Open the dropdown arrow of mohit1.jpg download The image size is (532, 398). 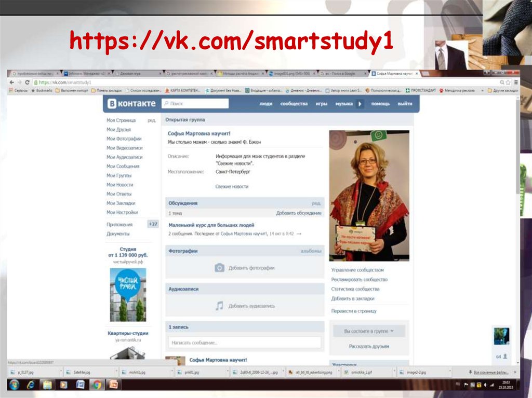(x=172, y=372)
